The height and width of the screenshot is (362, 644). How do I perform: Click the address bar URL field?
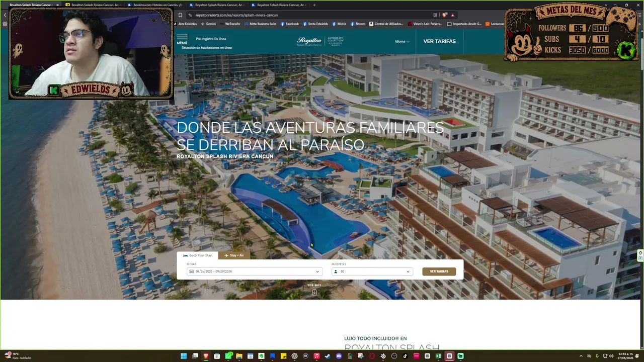click(x=312, y=15)
